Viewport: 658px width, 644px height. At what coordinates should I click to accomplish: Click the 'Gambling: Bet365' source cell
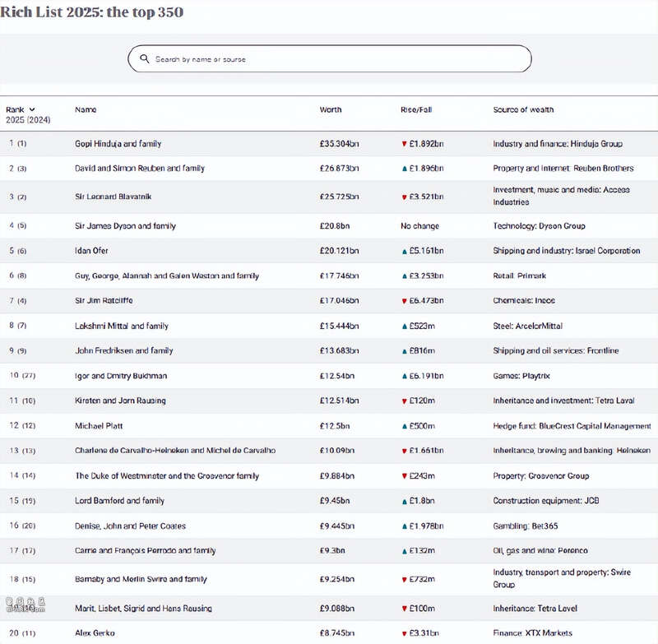(x=526, y=526)
